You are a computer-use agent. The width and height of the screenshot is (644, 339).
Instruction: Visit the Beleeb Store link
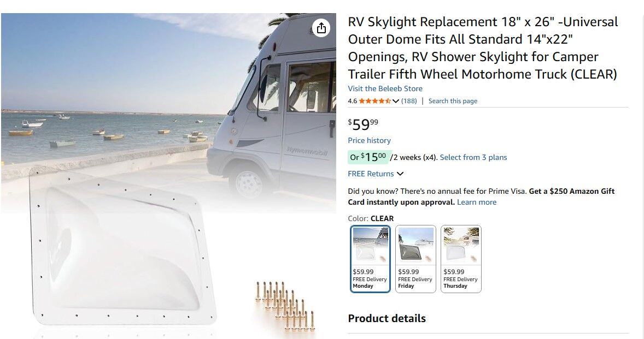click(385, 88)
